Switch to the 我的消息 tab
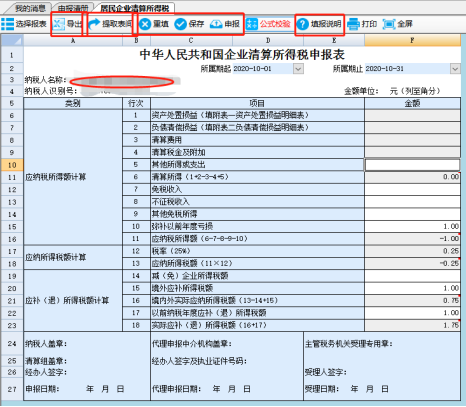 30,8
